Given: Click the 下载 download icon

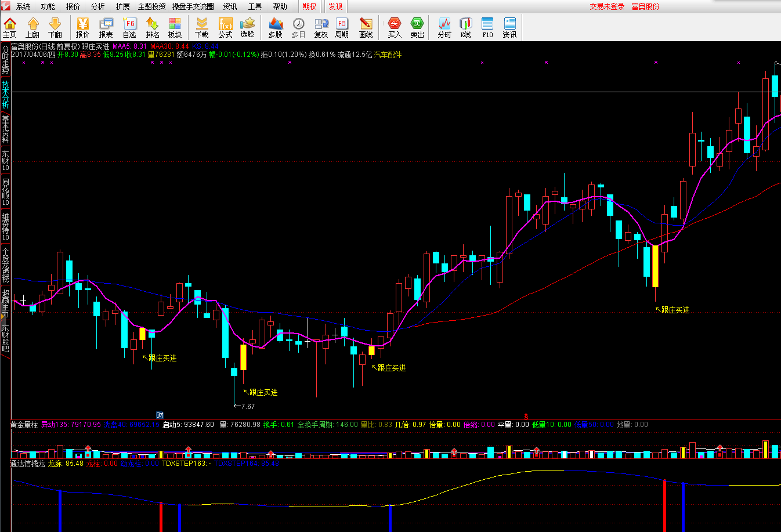Looking at the screenshot, I should click(x=202, y=27).
